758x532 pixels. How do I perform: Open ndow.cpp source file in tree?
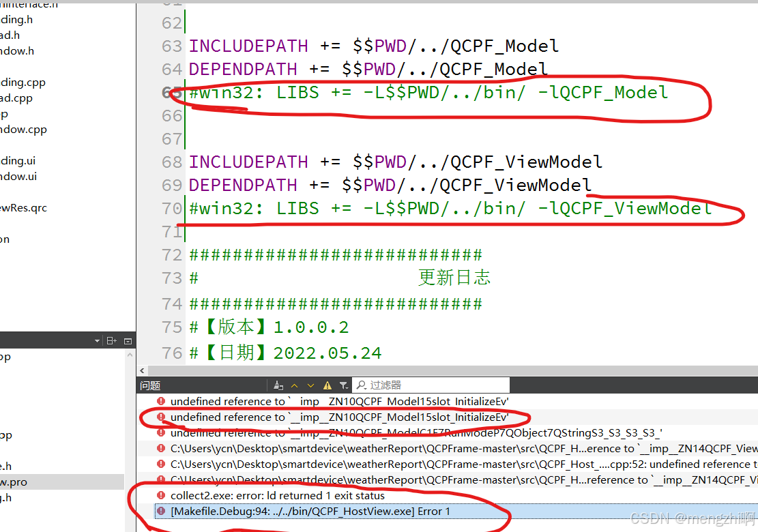(x=23, y=130)
